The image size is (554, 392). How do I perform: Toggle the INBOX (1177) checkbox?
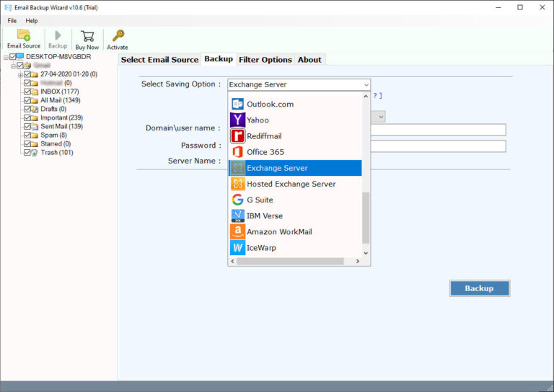pyautogui.click(x=27, y=92)
